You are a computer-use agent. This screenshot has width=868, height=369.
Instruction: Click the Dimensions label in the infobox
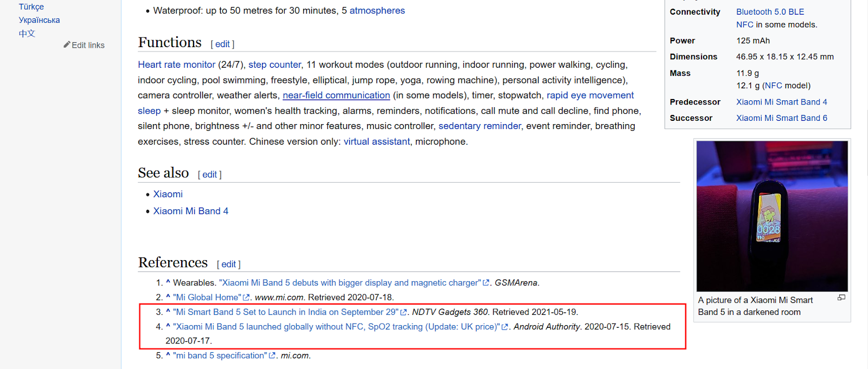coord(693,56)
